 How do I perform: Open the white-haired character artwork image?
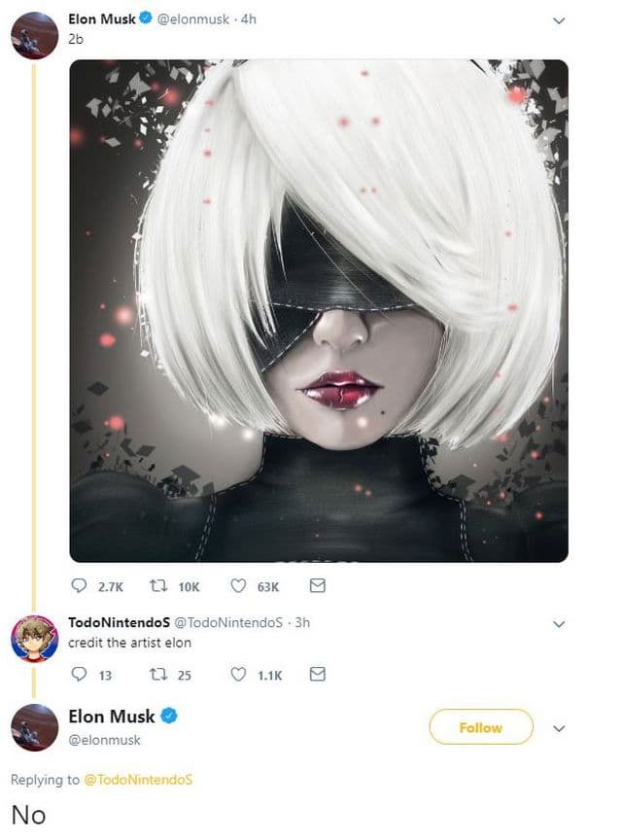319,311
